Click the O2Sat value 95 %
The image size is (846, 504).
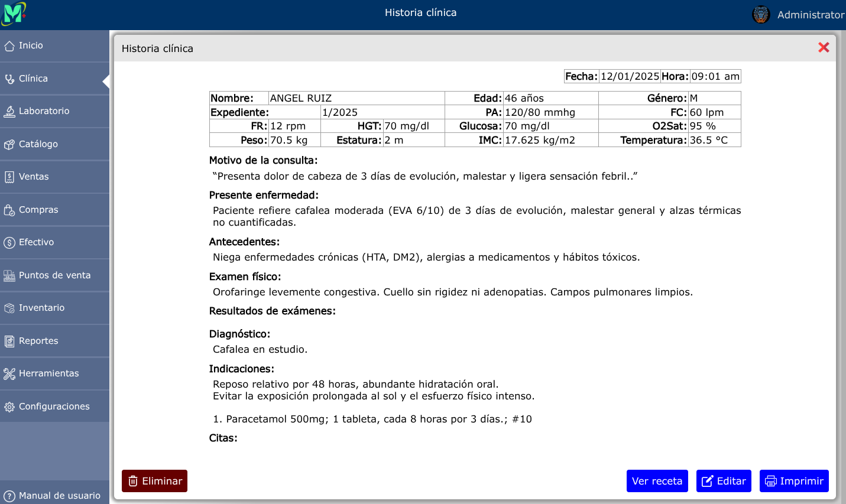(x=703, y=126)
